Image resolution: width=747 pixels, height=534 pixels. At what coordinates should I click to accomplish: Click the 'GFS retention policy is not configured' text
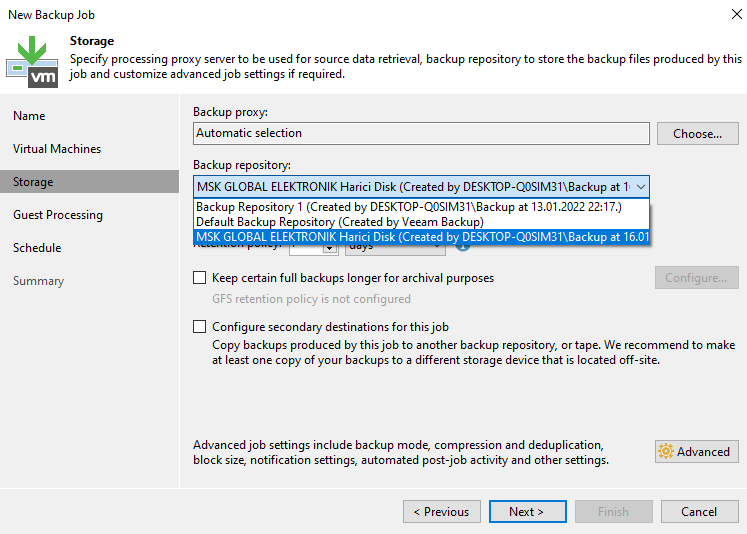311,299
